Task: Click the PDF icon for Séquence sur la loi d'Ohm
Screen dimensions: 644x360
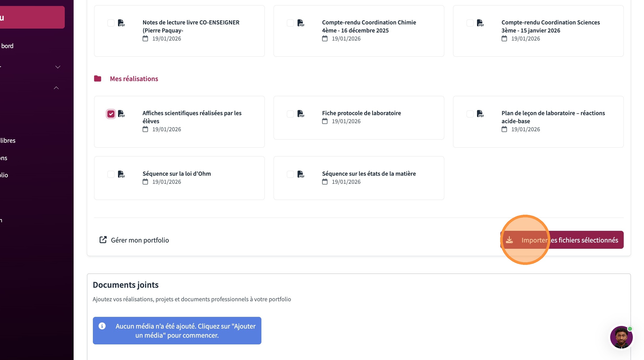Action: click(x=121, y=174)
